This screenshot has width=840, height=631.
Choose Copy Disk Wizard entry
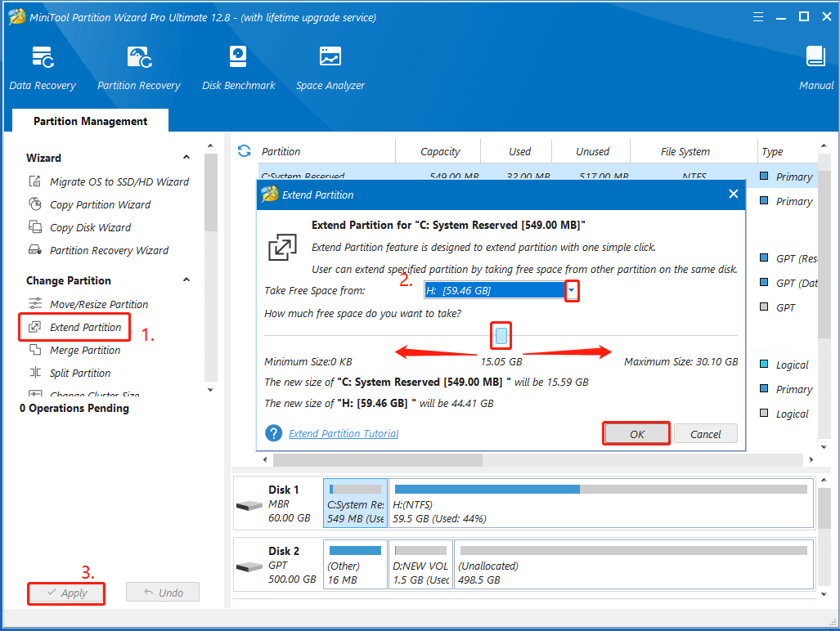[x=91, y=227]
